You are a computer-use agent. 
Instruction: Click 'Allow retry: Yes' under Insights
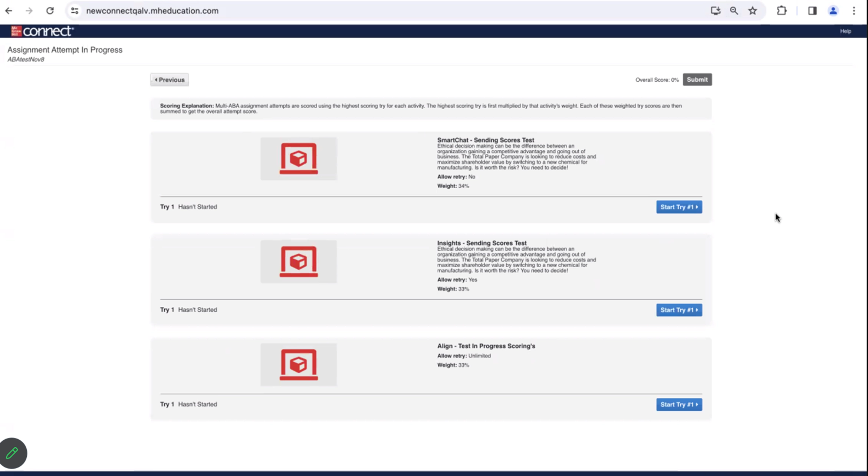click(457, 280)
